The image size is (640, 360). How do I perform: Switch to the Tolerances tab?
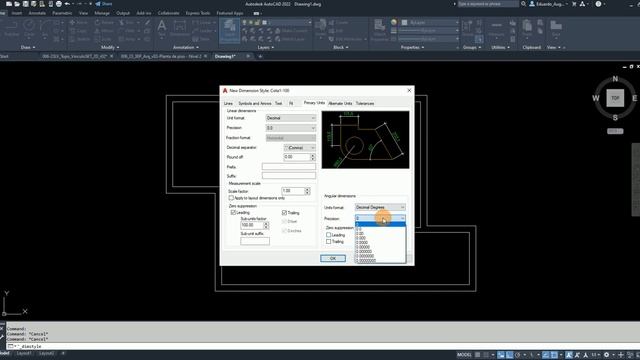365,103
